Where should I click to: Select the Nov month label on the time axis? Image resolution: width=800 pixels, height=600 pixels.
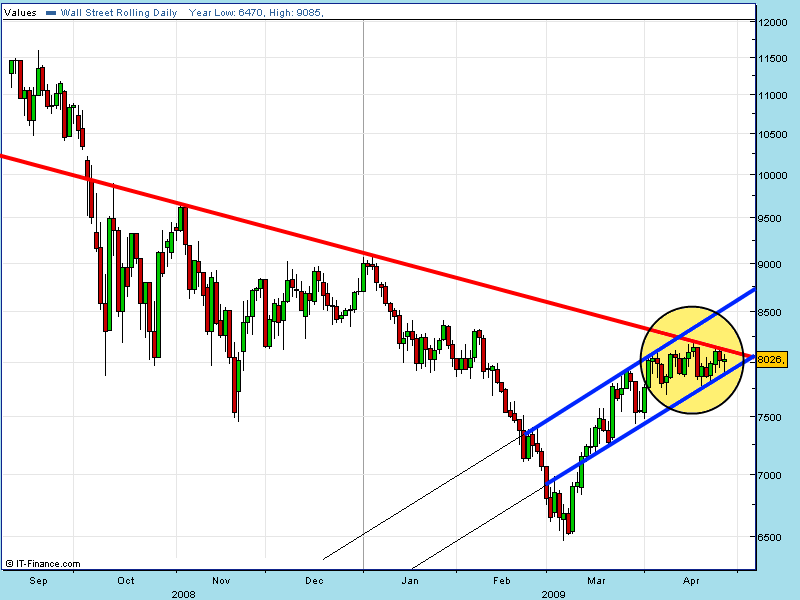[221, 579]
